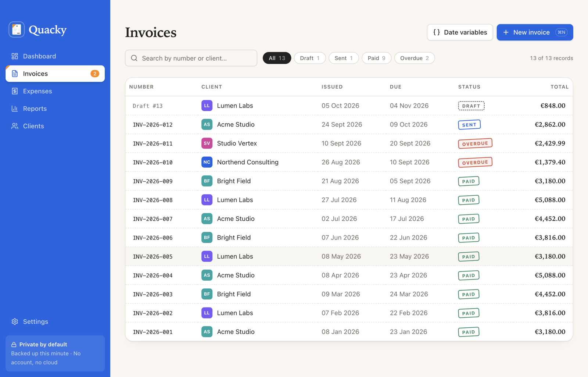
Task: Open invoice INV-2026-001
Action: [153, 332]
